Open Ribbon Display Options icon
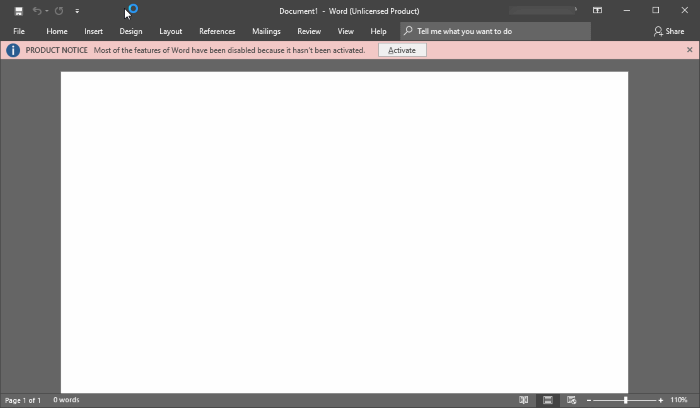The height and width of the screenshot is (408, 700). point(597,11)
